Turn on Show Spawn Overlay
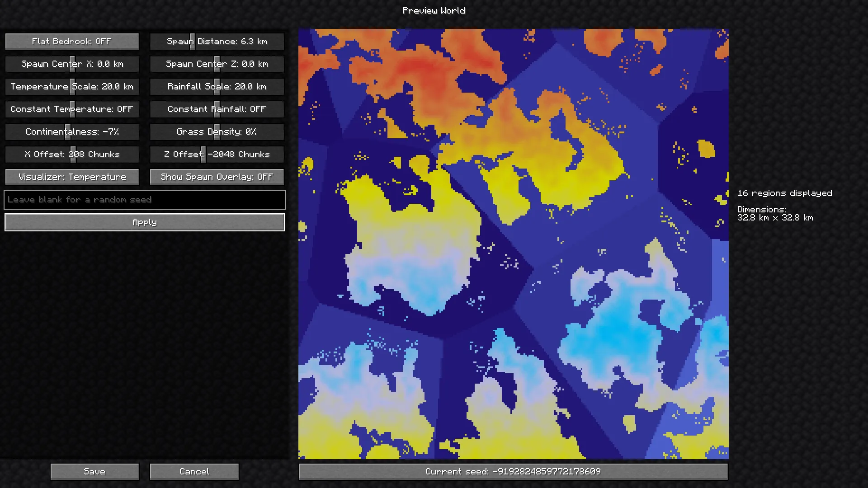 click(217, 177)
